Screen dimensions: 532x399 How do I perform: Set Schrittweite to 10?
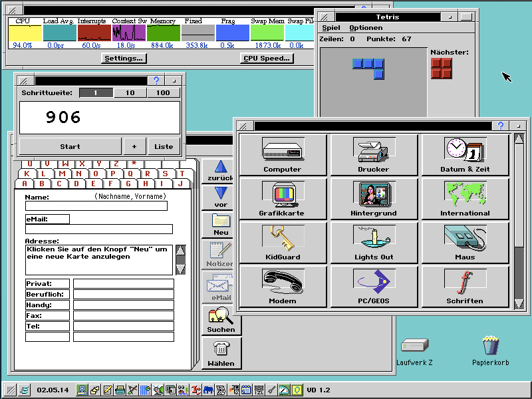129,92
